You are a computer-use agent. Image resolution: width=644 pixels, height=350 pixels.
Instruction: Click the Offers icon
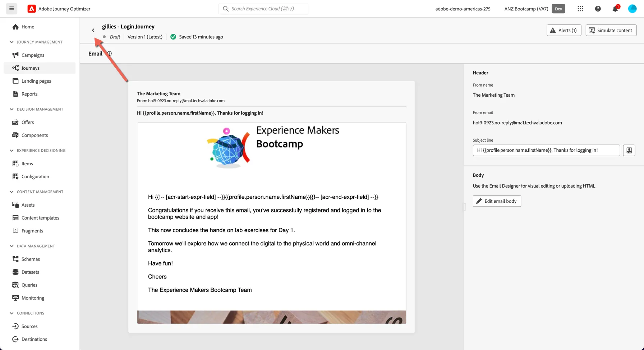point(15,122)
